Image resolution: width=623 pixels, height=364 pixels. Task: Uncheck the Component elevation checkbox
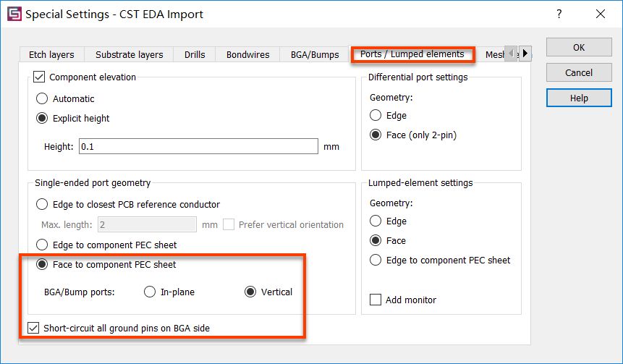tap(39, 77)
